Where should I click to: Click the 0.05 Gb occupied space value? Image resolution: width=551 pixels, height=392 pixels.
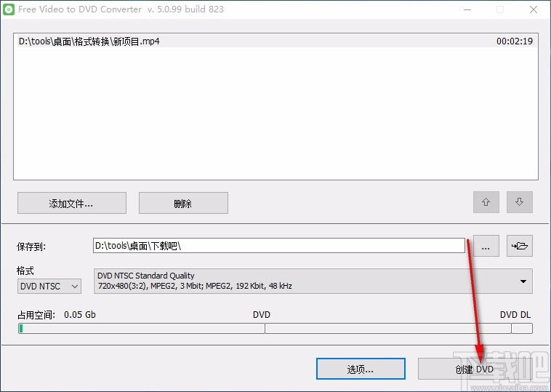click(x=80, y=315)
